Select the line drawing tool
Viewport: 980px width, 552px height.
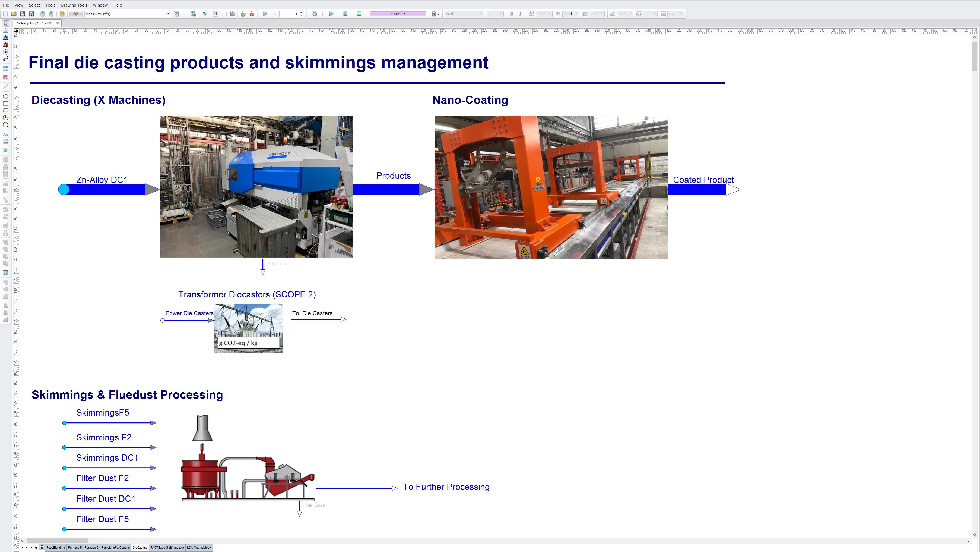point(6,87)
